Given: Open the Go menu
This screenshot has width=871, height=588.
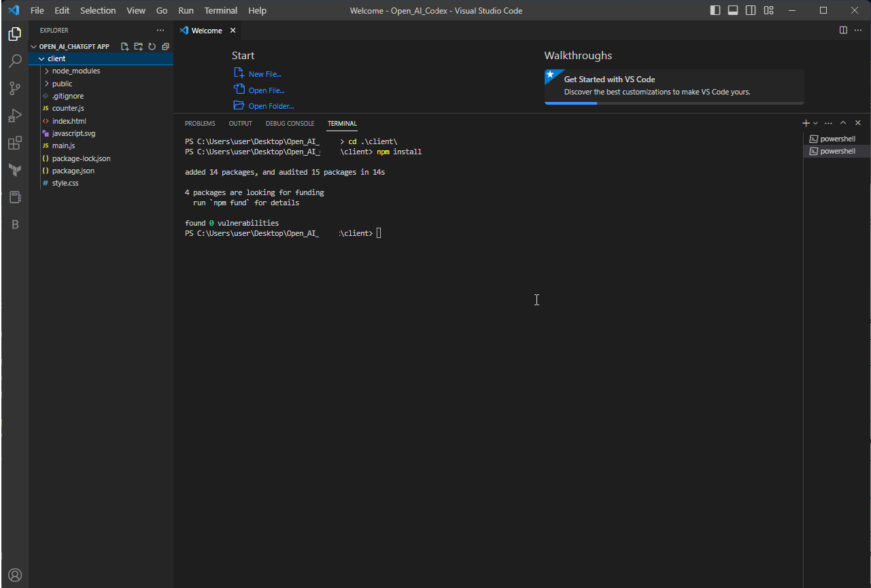Looking at the screenshot, I should point(162,10).
